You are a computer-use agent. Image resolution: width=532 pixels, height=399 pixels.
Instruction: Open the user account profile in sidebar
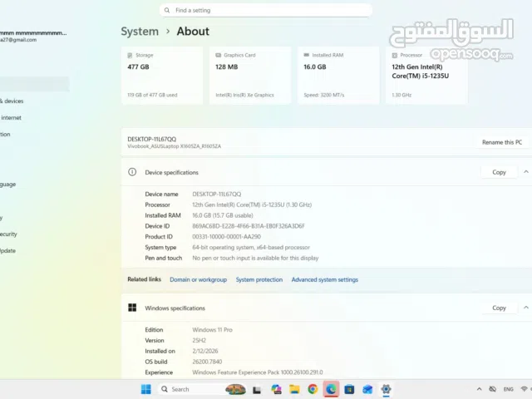tap(33, 36)
